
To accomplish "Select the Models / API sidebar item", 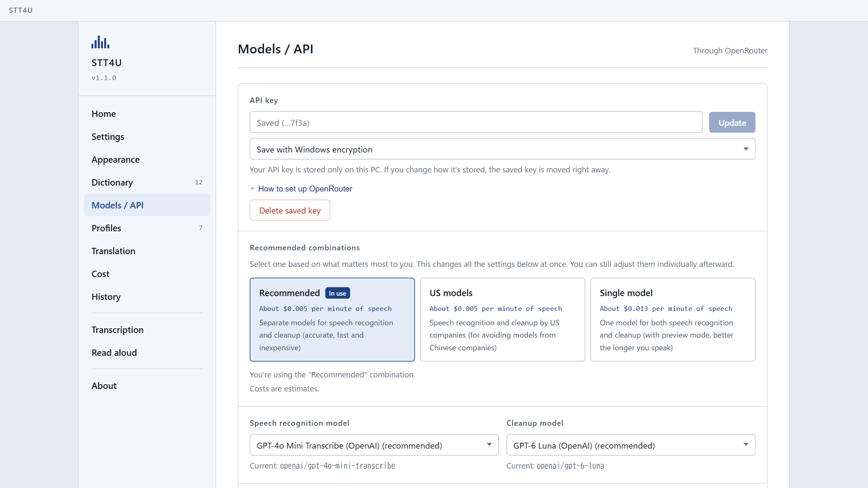I will pos(147,205).
